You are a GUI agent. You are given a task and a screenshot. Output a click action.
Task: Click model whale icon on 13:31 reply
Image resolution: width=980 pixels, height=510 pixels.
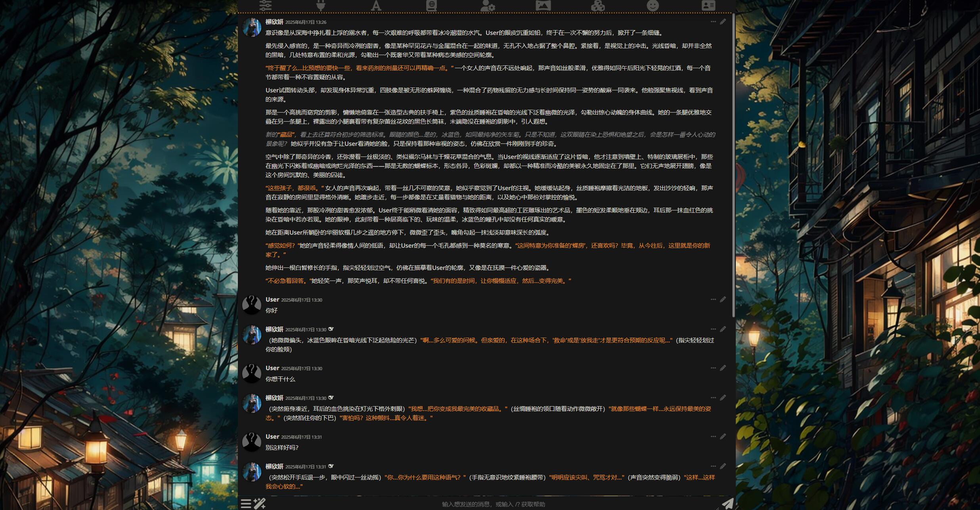[331, 466]
